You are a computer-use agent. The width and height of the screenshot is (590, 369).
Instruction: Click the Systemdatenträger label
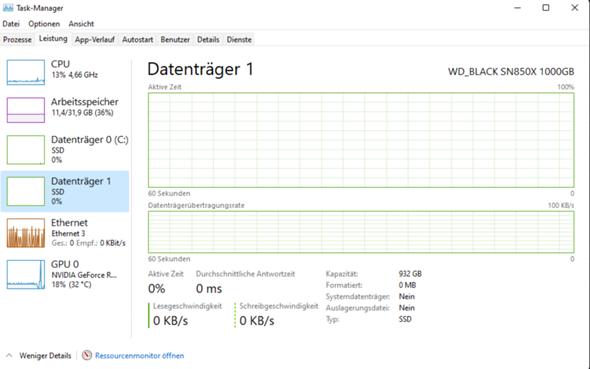click(358, 297)
